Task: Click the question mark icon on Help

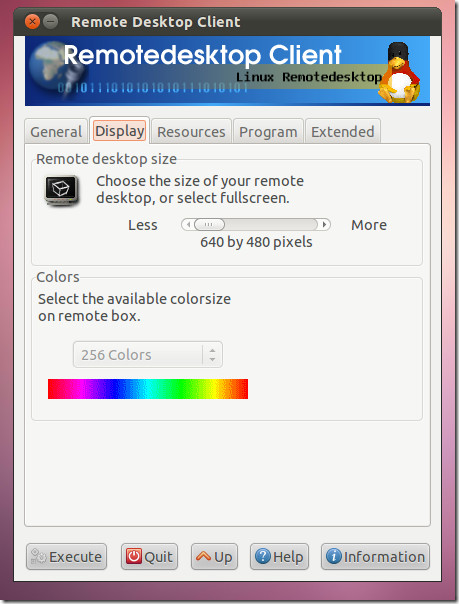Action: (263, 556)
